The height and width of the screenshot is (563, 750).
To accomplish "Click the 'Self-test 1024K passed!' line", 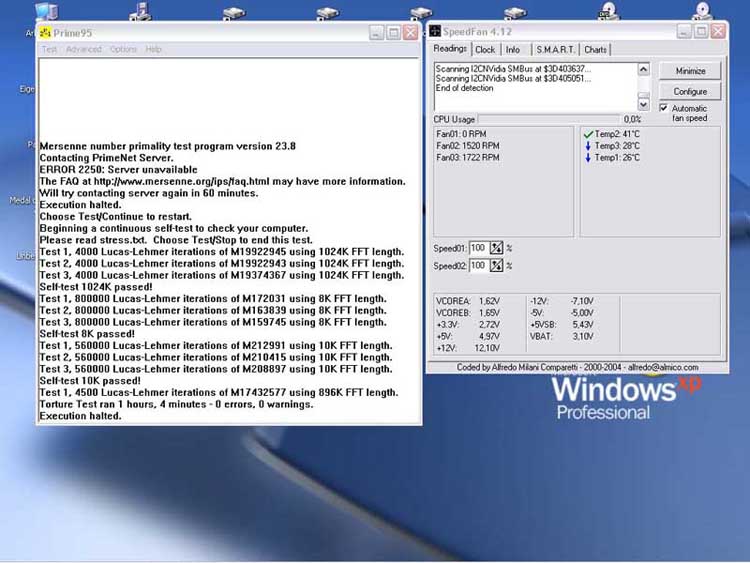I will (96, 287).
